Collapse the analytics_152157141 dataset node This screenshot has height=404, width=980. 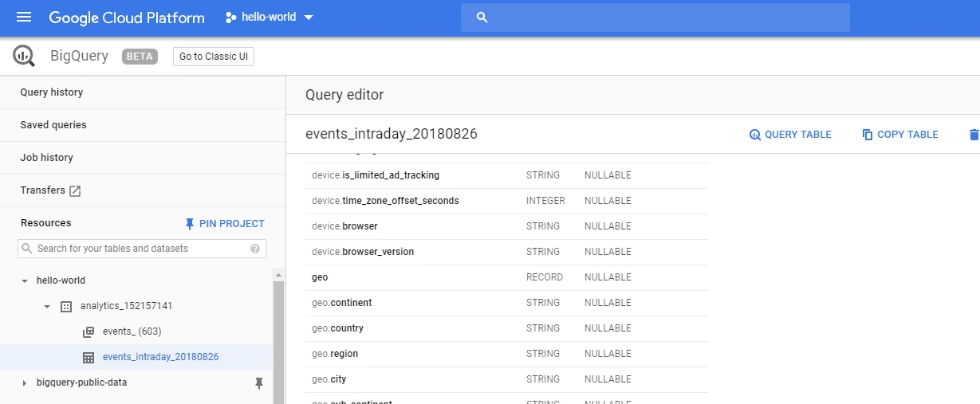click(x=47, y=307)
